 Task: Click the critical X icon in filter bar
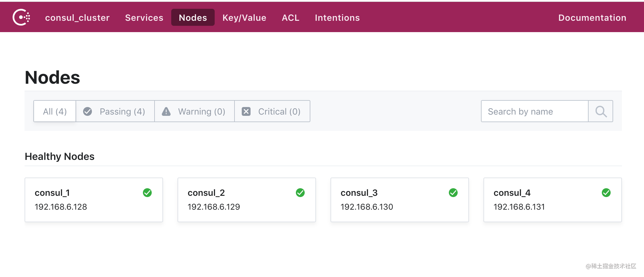point(246,111)
